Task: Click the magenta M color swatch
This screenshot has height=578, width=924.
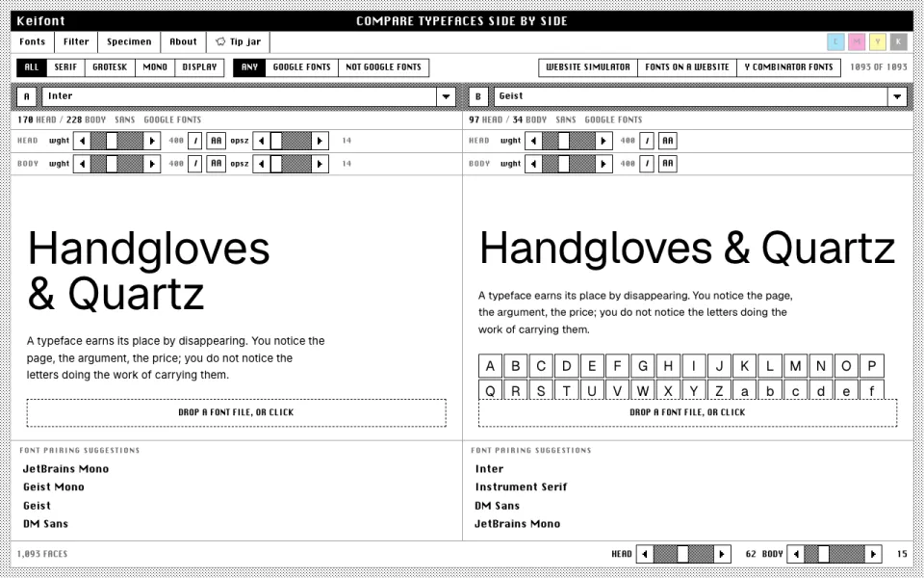Action: click(x=857, y=41)
